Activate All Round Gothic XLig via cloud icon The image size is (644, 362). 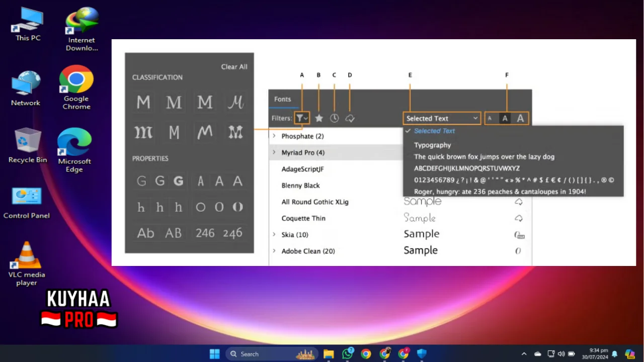click(x=519, y=202)
